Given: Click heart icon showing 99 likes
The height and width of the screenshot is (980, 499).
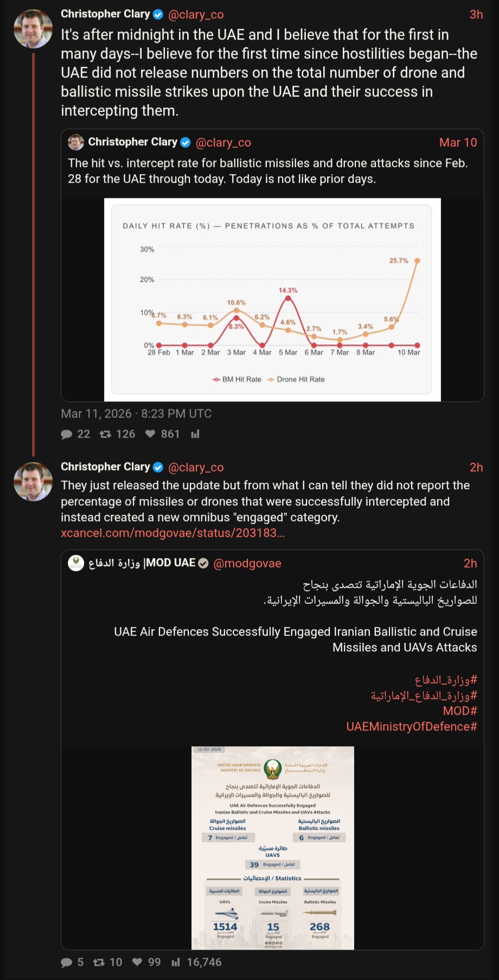Looking at the screenshot, I should coord(137,962).
